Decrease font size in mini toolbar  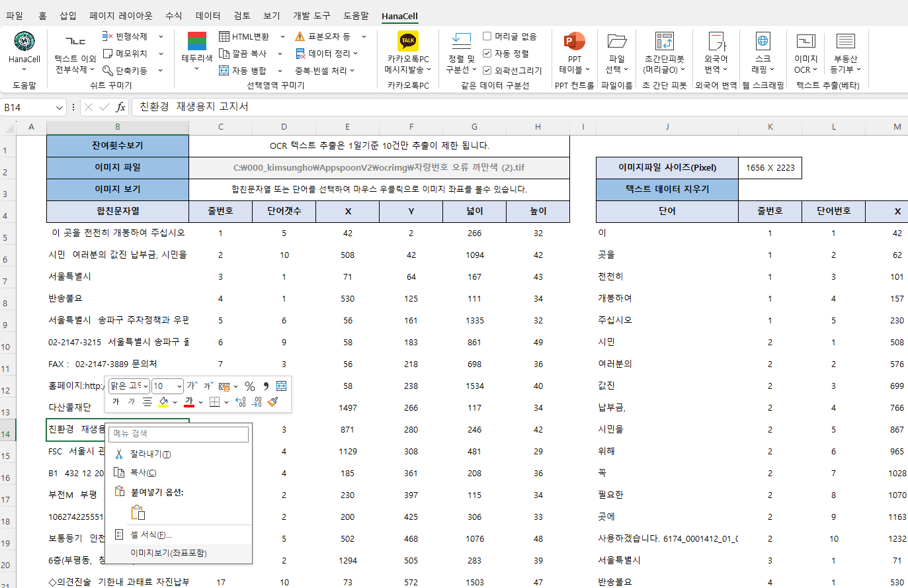[x=208, y=386]
